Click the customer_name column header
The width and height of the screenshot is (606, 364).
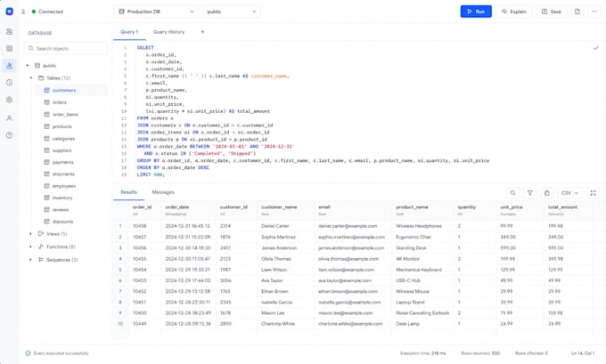(x=285, y=210)
